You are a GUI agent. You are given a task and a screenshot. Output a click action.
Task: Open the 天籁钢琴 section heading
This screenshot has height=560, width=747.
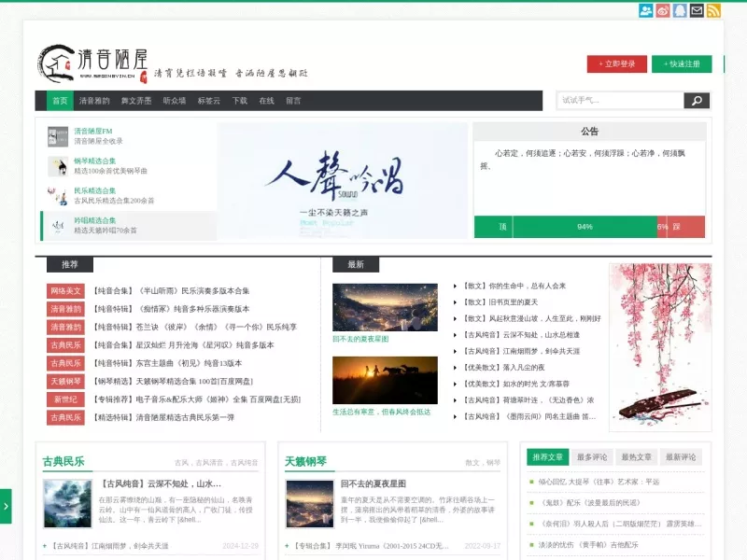[x=306, y=461]
